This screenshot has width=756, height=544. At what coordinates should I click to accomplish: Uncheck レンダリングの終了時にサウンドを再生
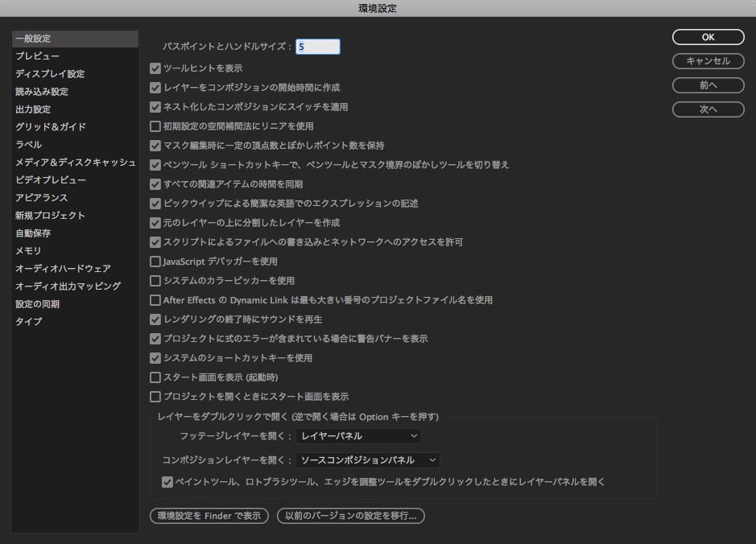(x=155, y=319)
